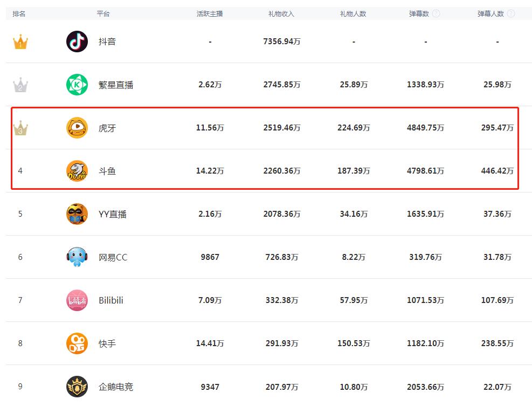Viewport: 532px width, 406px height.
Task: Sort by 礼物收入 column header
Action: 281,13
